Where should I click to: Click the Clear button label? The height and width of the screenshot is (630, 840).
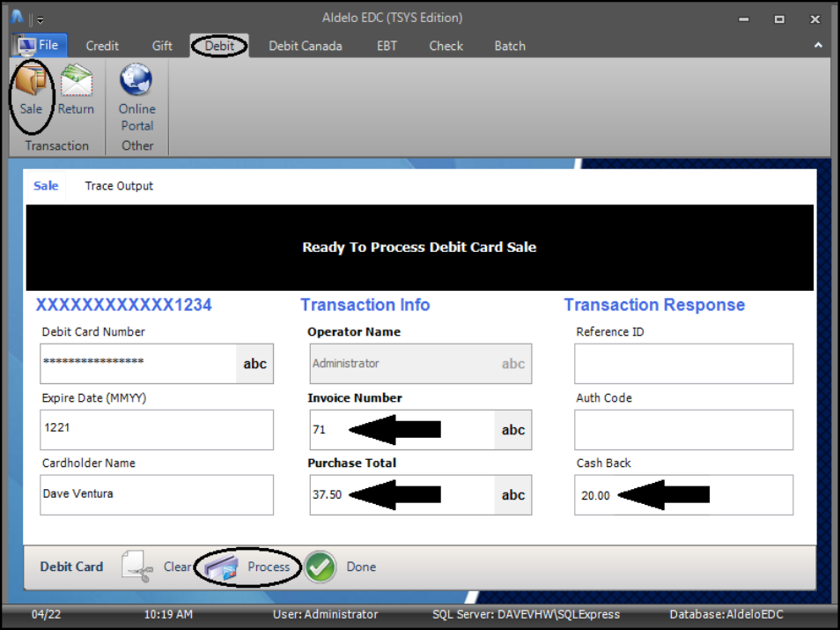pyautogui.click(x=177, y=567)
